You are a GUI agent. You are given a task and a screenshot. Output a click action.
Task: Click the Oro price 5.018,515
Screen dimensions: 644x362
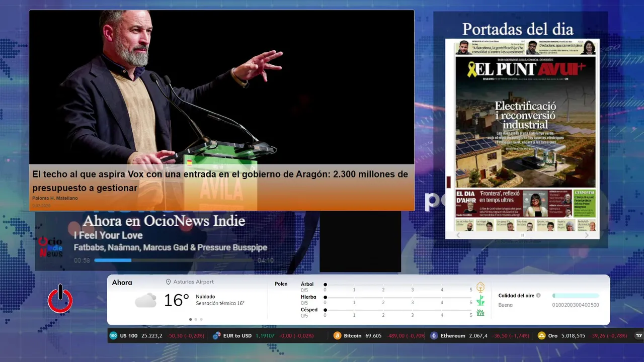(x=573, y=335)
